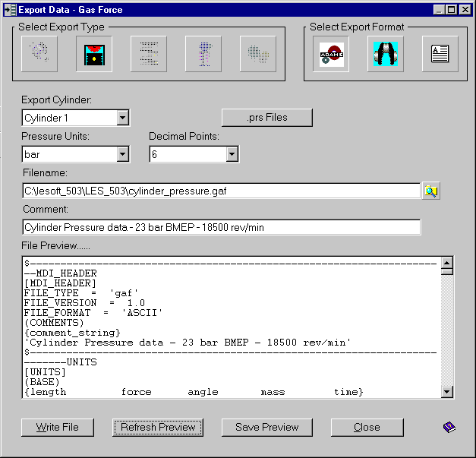This screenshot has height=458, width=476.
Task: Click the FILE_TYPE = 'gaf' line
Action: pos(81,293)
